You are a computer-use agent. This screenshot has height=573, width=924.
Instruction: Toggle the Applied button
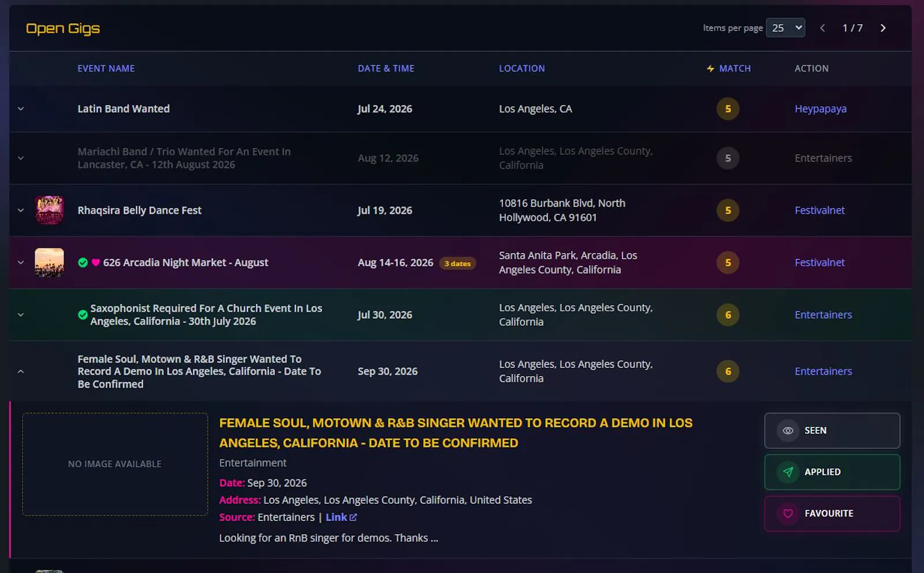832,472
